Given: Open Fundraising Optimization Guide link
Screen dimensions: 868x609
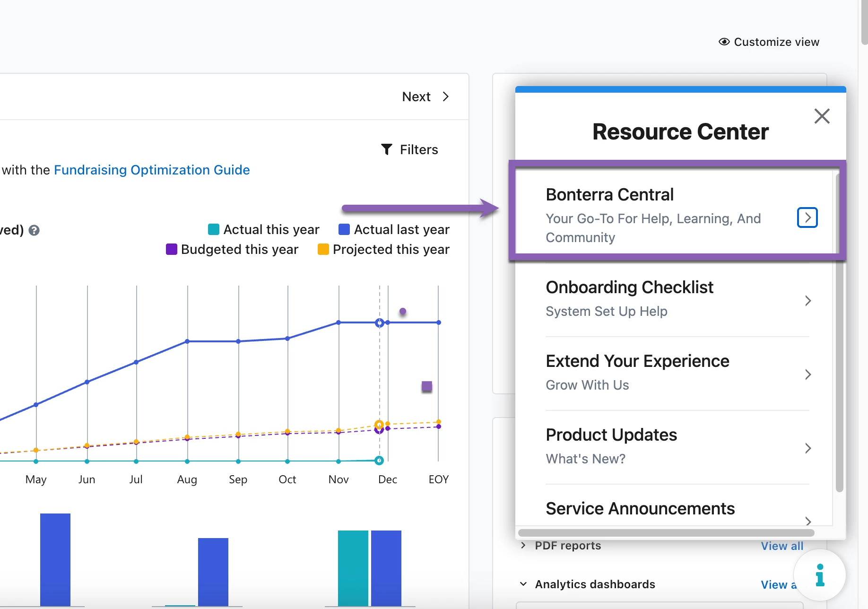Looking at the screenshot, I should pos(152,170).
